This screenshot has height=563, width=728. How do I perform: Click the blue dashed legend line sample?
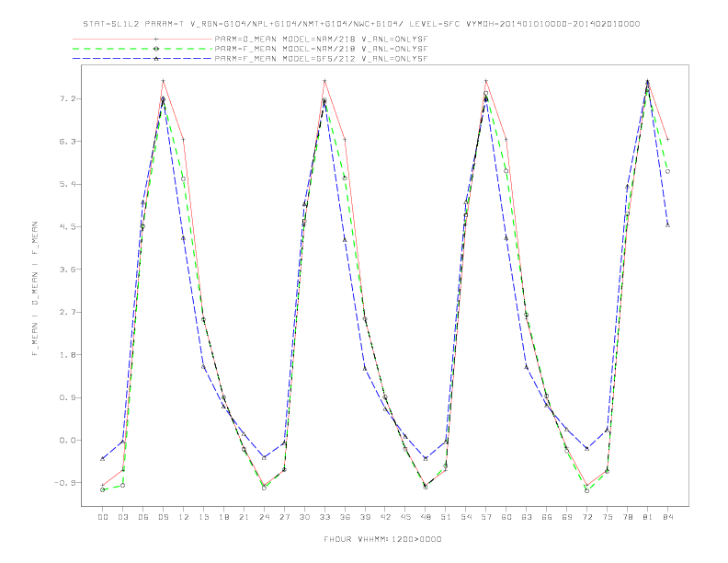tap(142, 59)
